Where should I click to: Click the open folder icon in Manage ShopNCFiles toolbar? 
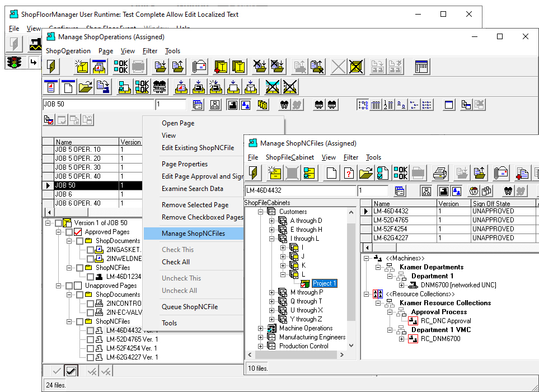365,173
